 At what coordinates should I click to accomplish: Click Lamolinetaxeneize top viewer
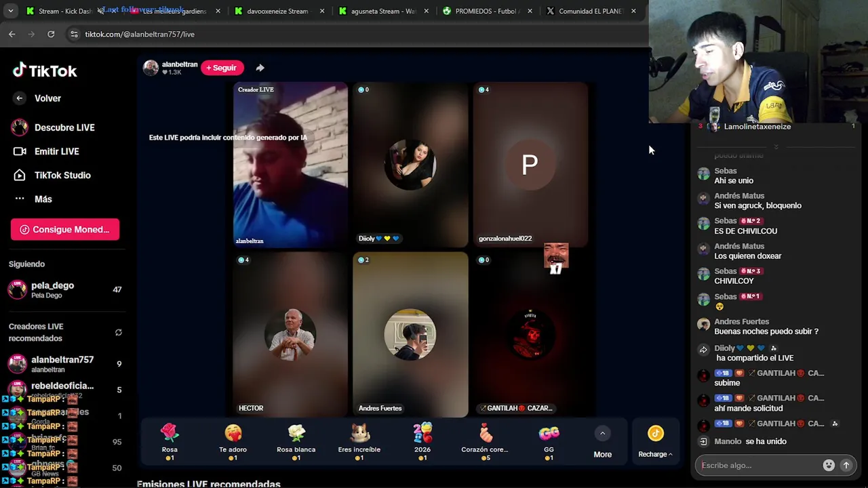tap(757, 127)
